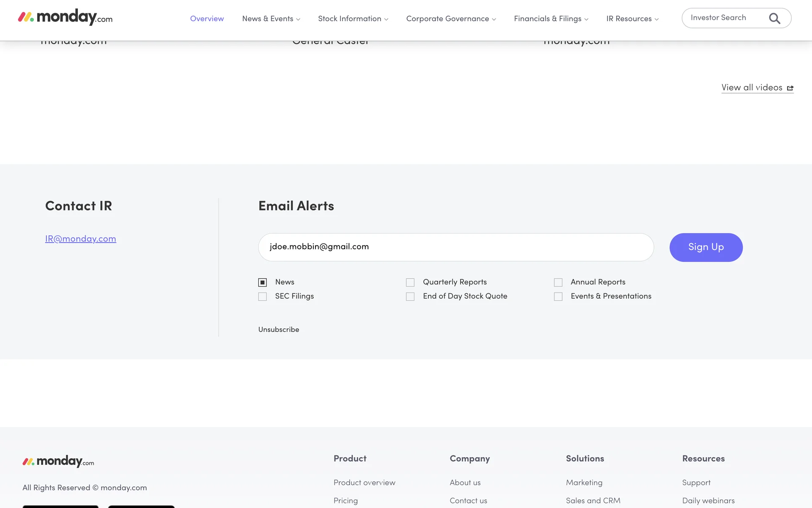Enable SEC Filings email alerts
812x508 pixels.
[263, 296]
